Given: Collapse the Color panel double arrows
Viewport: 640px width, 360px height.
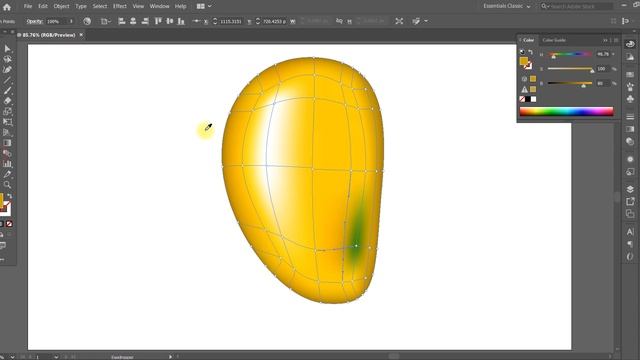Looking at the screenshot, I should tap(605, 40).
